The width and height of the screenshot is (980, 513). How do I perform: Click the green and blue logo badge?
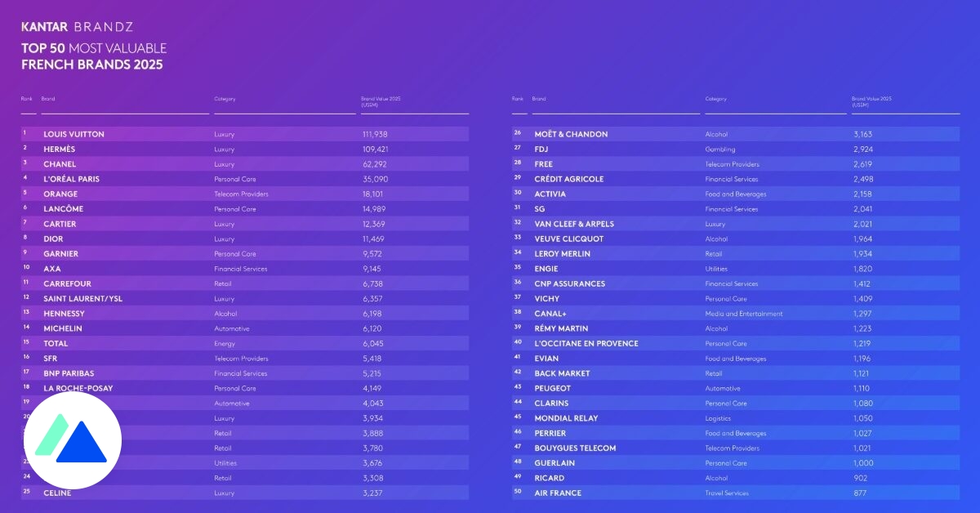pyautogui.click(x=73, y=441)
